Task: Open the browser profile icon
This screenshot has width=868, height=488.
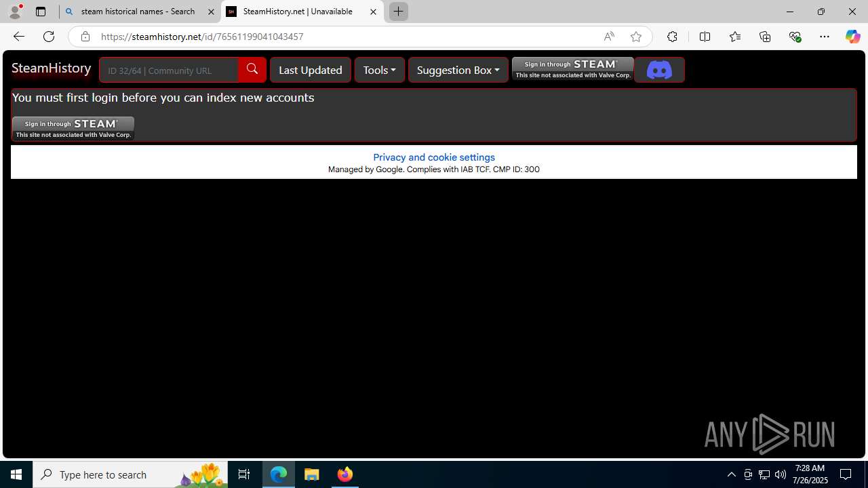Action: tap(15, 12)
